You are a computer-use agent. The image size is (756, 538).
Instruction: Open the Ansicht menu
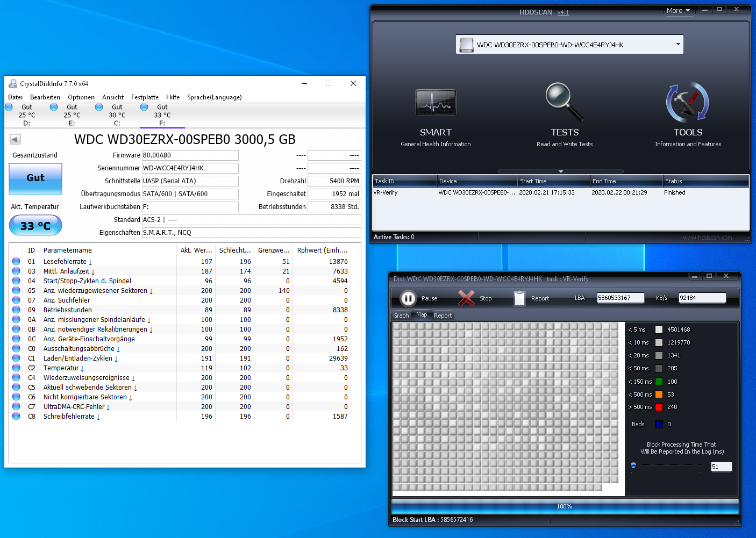click(x=113, y=97)
